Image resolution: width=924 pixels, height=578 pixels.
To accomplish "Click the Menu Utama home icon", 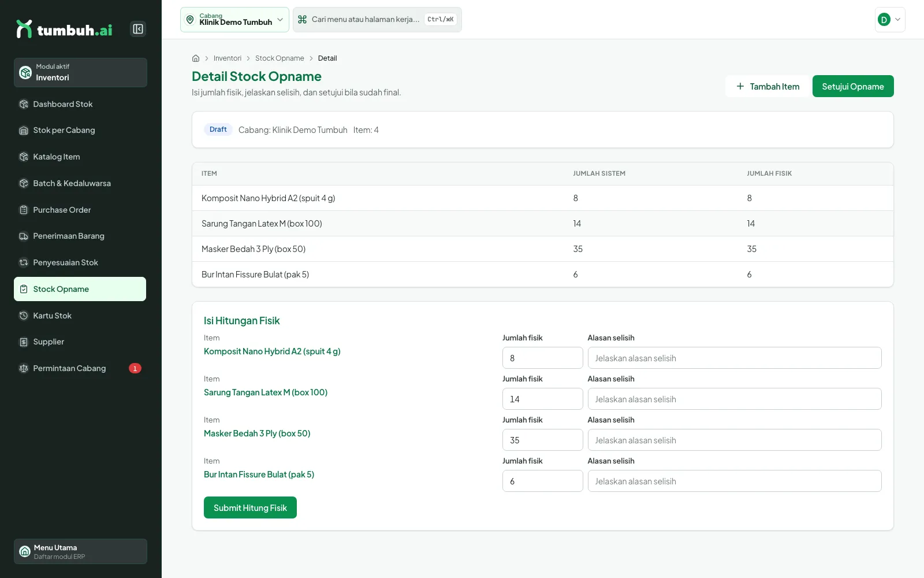I will tap(25, 551).
